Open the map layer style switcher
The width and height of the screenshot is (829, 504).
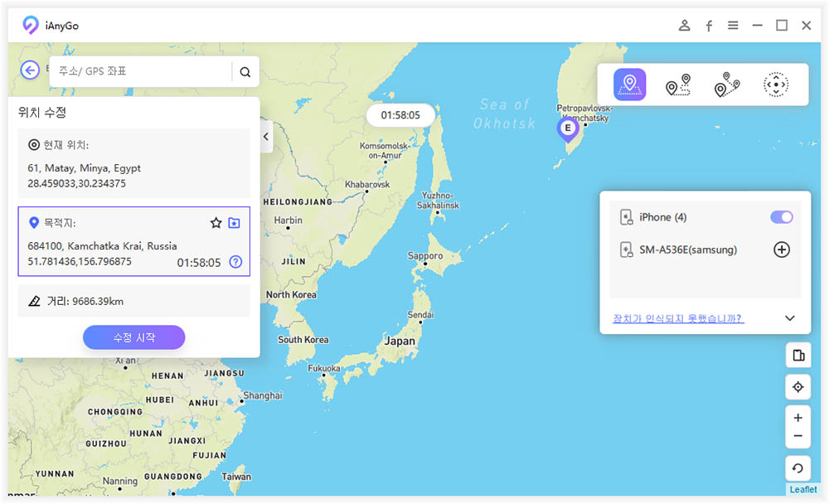(x=798, y=355)
